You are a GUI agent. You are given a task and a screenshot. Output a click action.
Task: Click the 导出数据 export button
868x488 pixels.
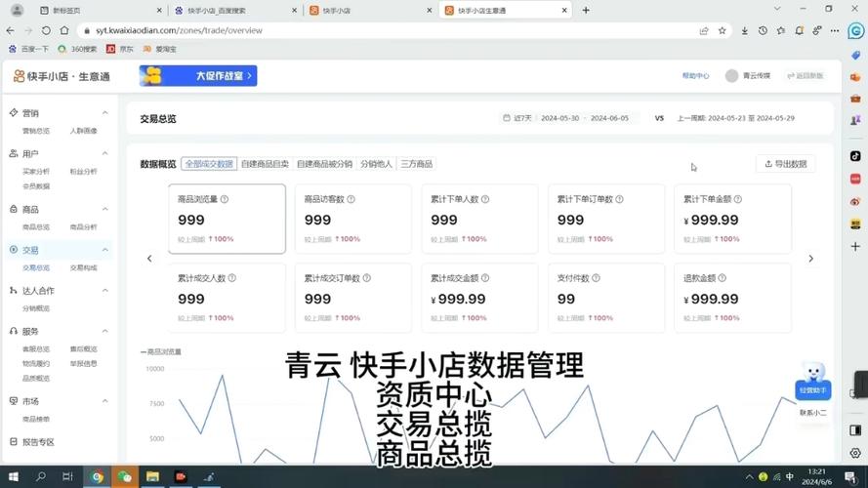pos(786,164)
